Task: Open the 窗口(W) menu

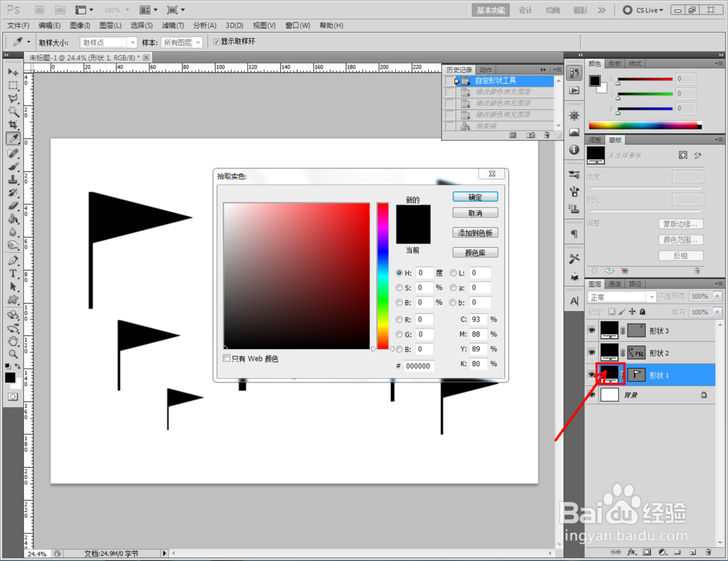Action: click(x=298, y=25)
